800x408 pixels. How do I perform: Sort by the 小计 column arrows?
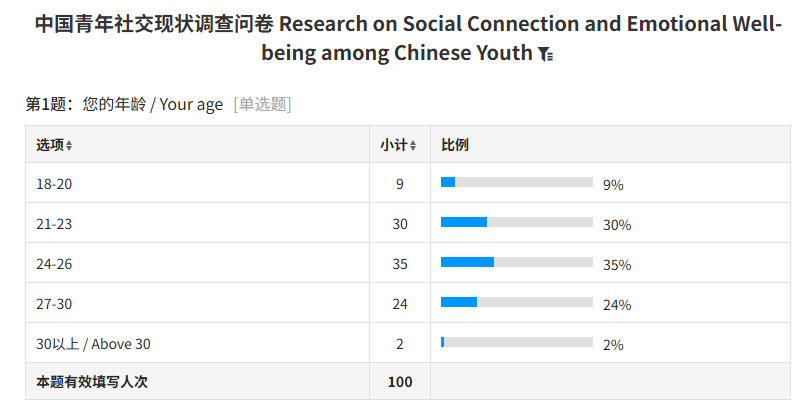(413, 146)
